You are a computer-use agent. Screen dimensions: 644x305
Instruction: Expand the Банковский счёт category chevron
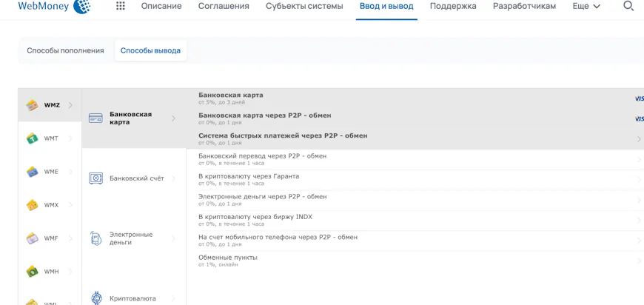[x=173, y=178]
